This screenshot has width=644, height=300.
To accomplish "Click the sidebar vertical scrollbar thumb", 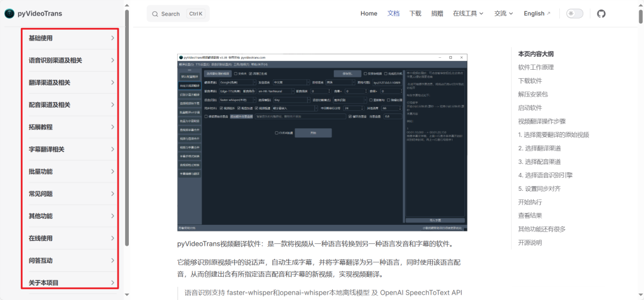I will coord(127,128).
